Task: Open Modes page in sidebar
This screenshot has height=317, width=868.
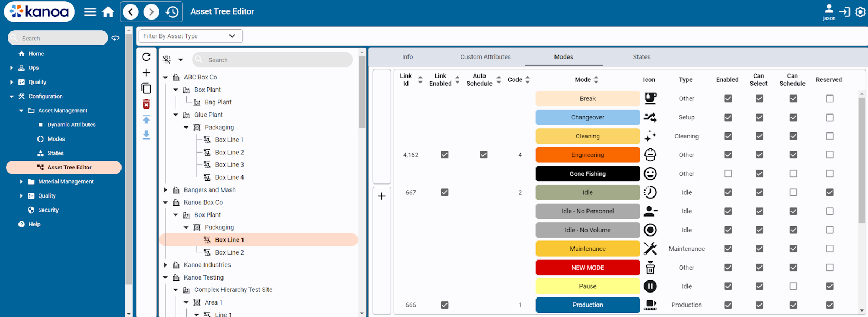Action: click(56, 139)
